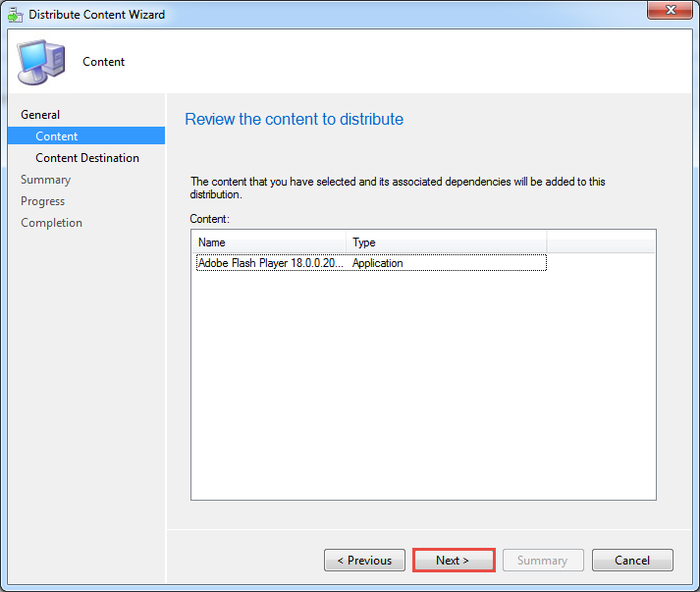The height and width of the screenshot is (592, 700).
Task: Click the Next button
Action: 453,561
